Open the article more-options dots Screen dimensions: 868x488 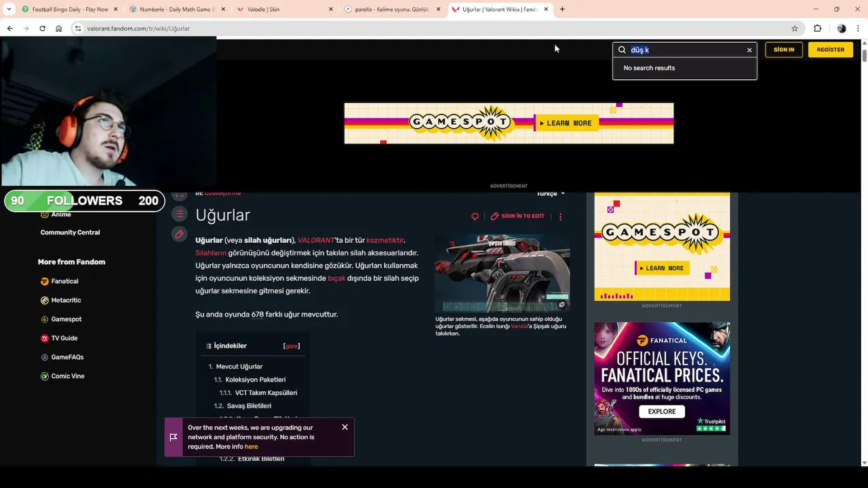[560, 217]
